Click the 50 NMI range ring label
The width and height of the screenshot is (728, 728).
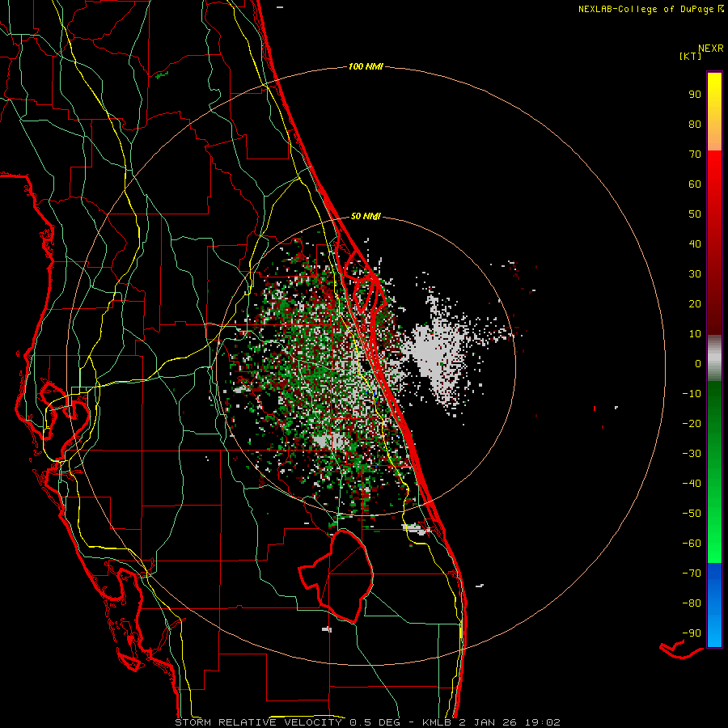coord(366,216)
